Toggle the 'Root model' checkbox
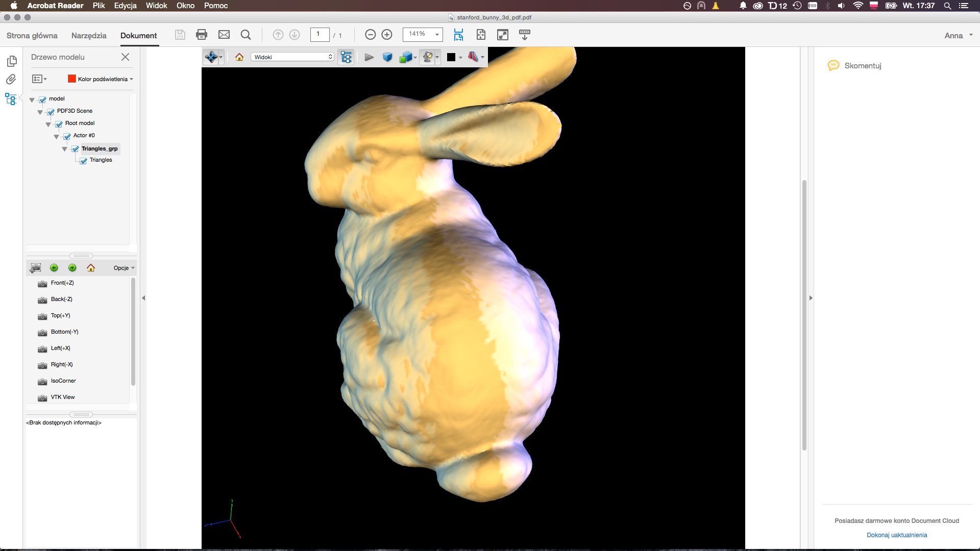This screenshot has width=980, height=551. [59, 124]
